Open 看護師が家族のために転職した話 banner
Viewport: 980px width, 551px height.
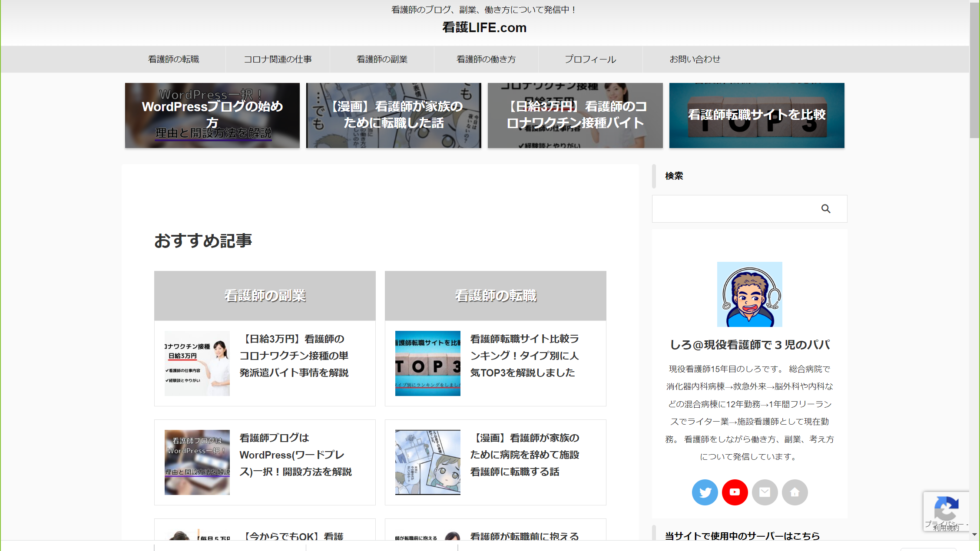point(394,115)
